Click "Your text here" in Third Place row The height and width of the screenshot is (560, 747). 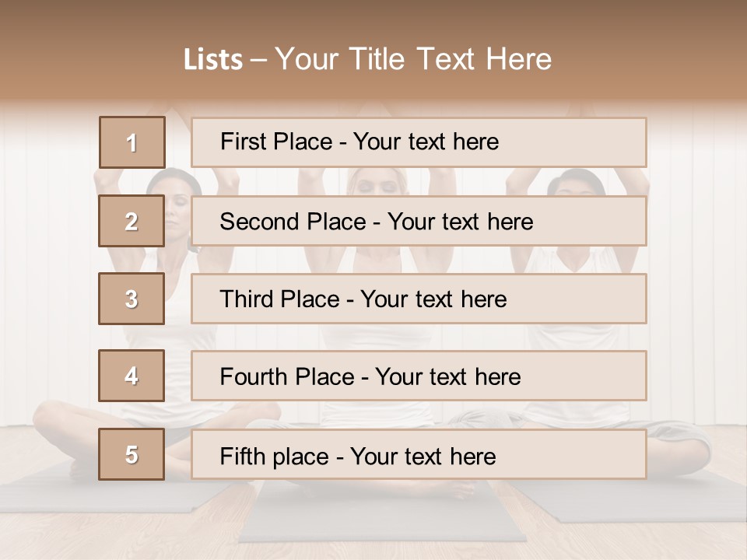[433, 299]
